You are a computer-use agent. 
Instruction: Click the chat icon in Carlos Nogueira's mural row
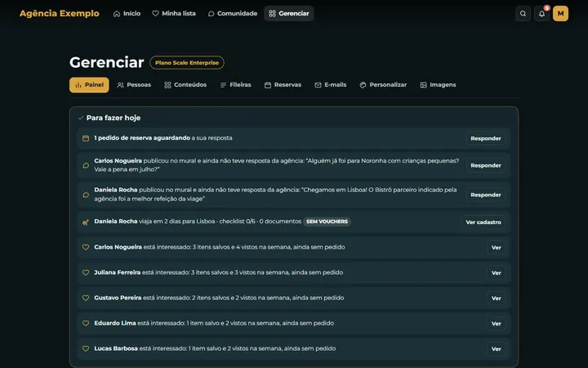point(86,165)
